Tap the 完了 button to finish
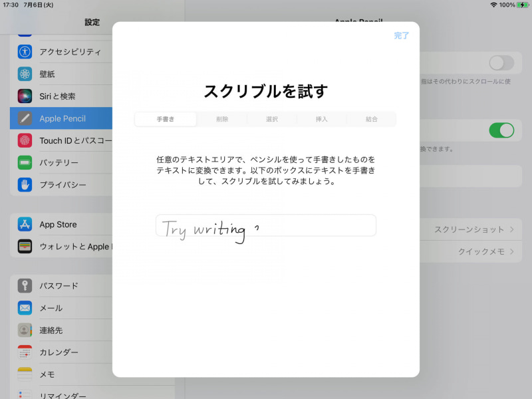This screenshot has height=399, width=532. click(x=401, y=37)
